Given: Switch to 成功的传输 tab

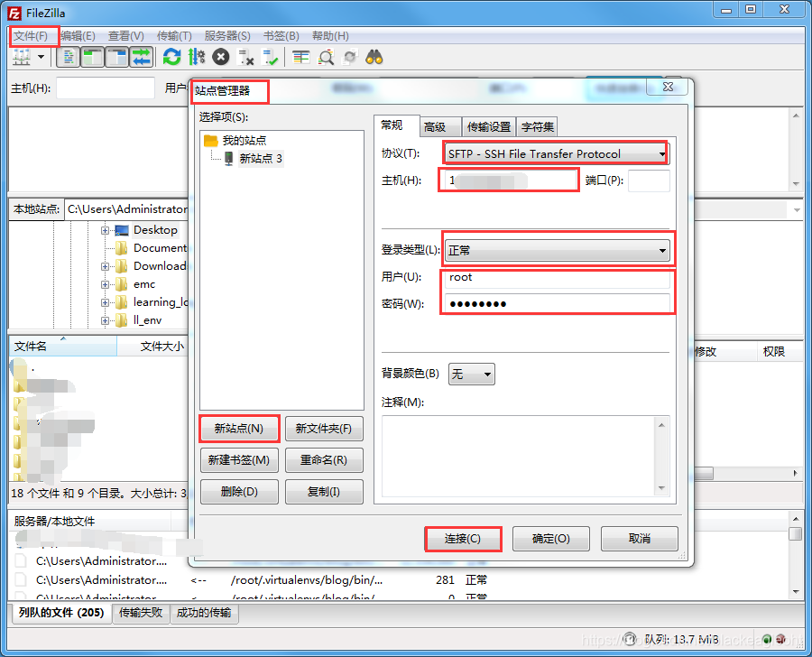Looking at the screenshot, I should pos(204,613).
